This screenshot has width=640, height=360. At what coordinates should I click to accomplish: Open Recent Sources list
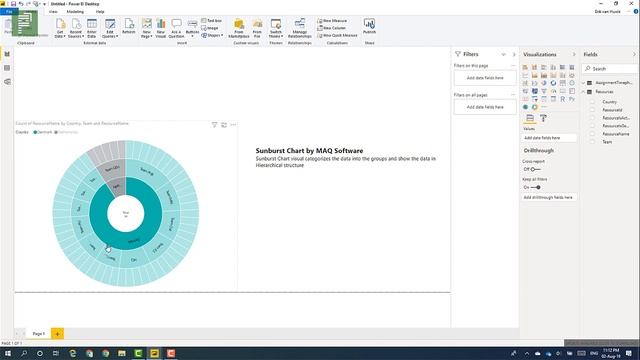76,28
